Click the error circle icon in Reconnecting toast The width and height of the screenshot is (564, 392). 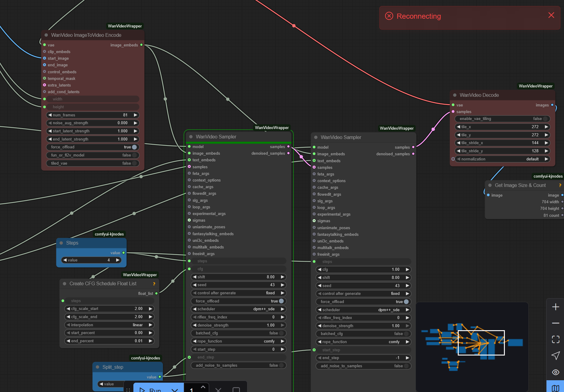pyautogui.click(x=389, y=16)
